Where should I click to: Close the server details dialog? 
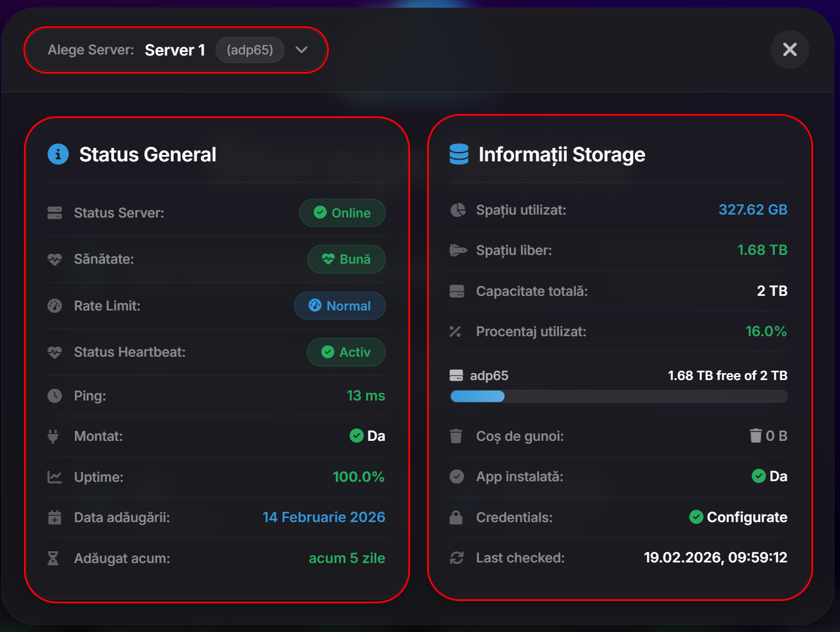click(790, 50)
